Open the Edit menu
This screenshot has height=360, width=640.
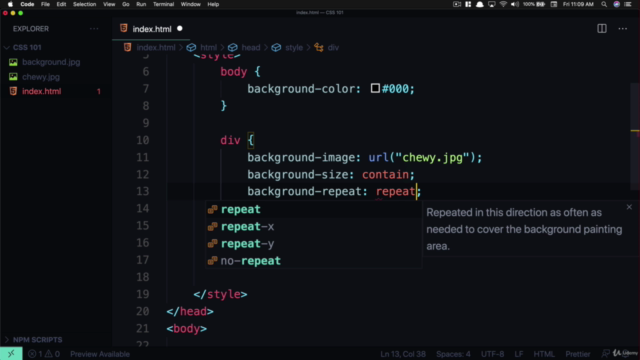pyautogui.click(x=61, y=4)
